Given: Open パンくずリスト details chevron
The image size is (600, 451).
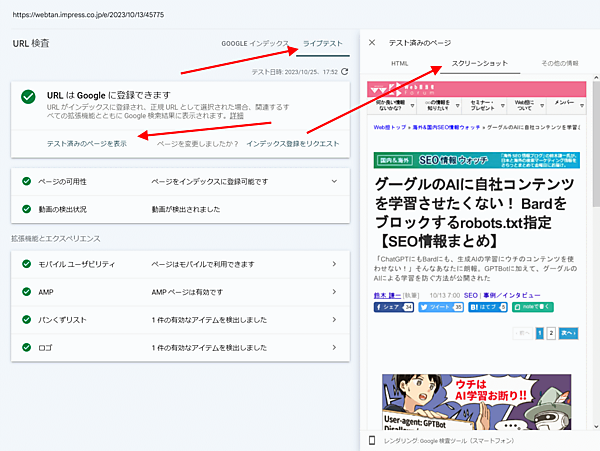Looking at the screenshot, I should point(334,320).
